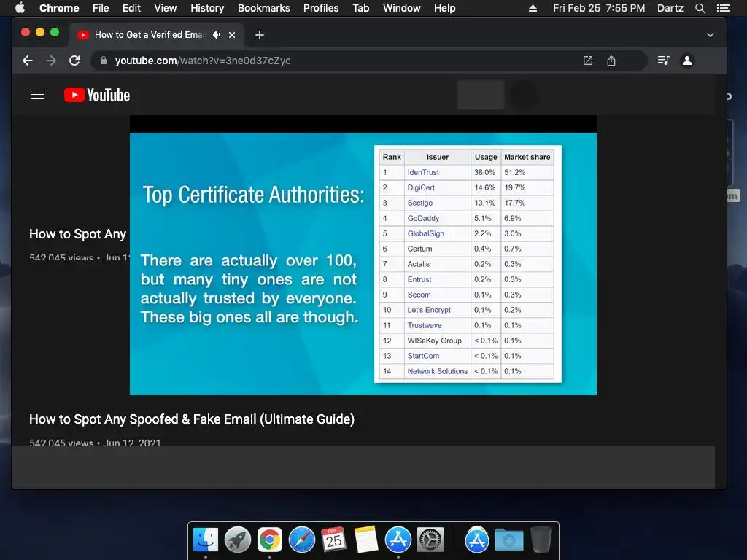Click IdenTrust in the issuer table
The image size is (747, 560).
[423, 172]
